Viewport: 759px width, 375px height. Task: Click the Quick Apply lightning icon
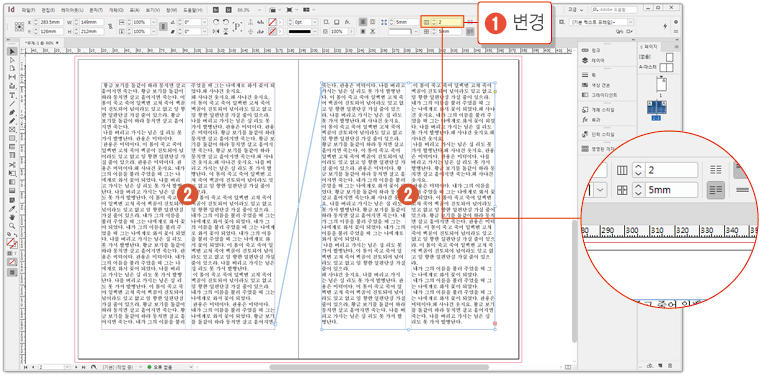(x=665, y=26)
